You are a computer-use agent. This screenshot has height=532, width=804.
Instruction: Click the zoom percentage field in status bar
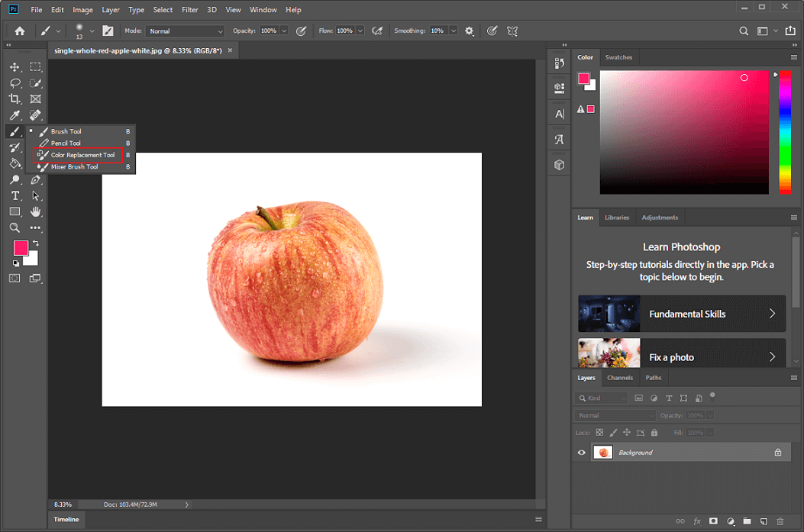tap(61, 504)
